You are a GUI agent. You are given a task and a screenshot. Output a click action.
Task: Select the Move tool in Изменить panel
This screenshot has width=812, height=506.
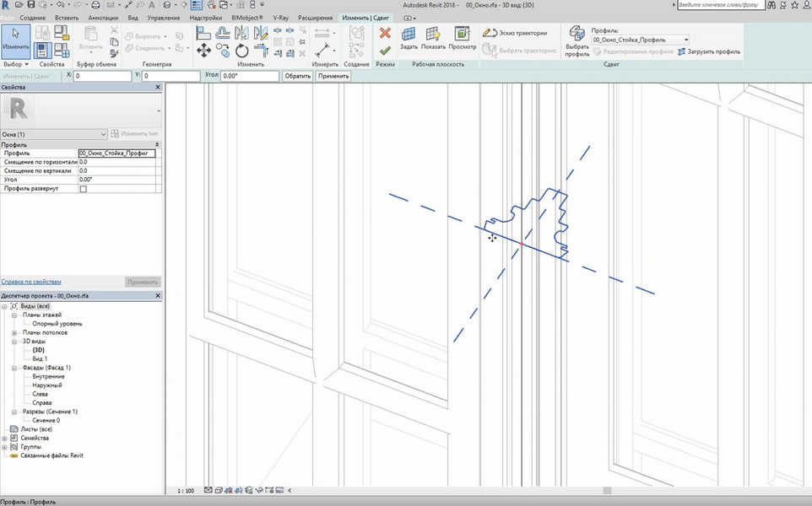pyautogui.click(x=203, y=51)
